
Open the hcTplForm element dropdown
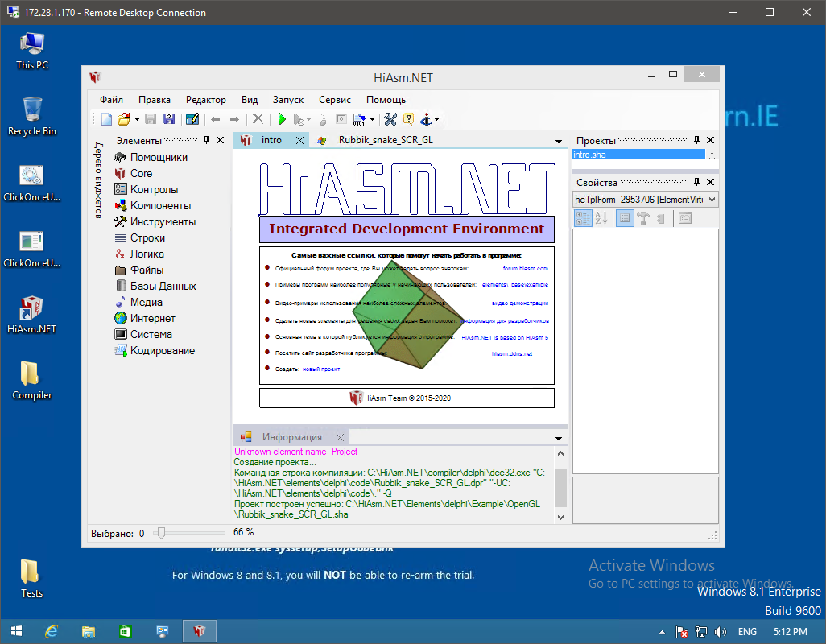(x=711, y=200)
